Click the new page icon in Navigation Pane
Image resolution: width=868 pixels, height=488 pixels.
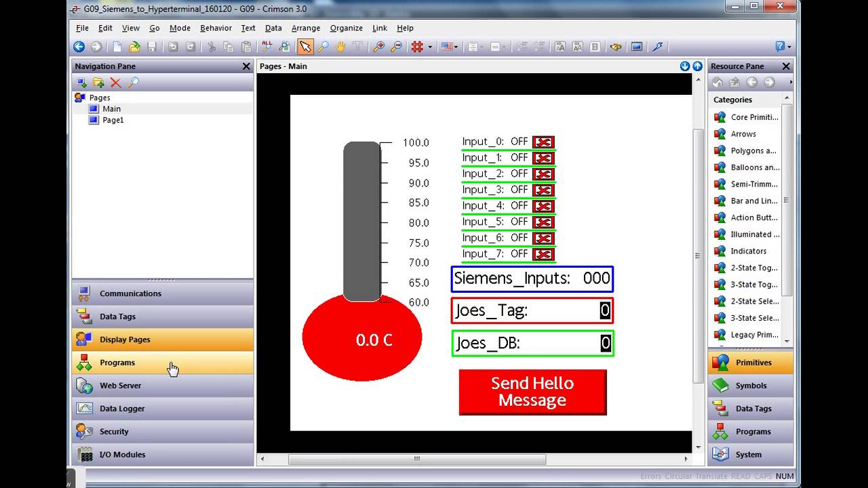(81, 83)
